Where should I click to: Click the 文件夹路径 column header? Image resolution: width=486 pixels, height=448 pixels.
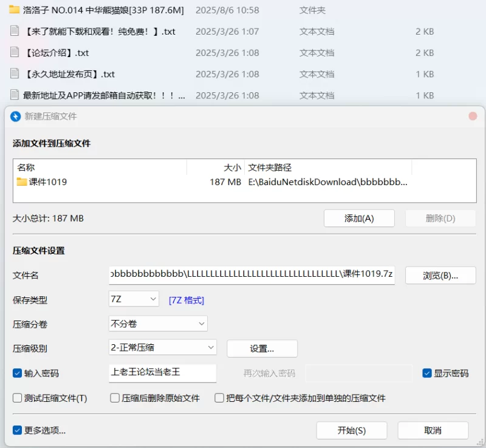328,168
